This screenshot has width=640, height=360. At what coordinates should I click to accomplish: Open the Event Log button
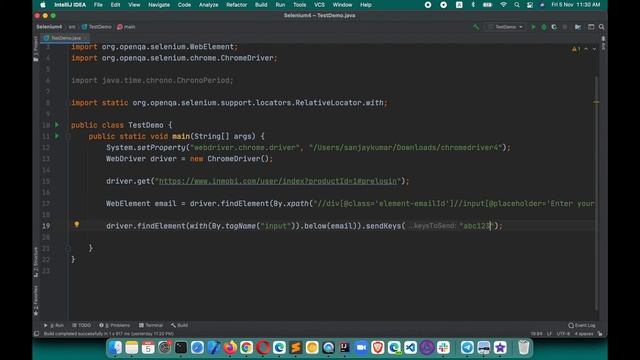[x=582, y=325]
